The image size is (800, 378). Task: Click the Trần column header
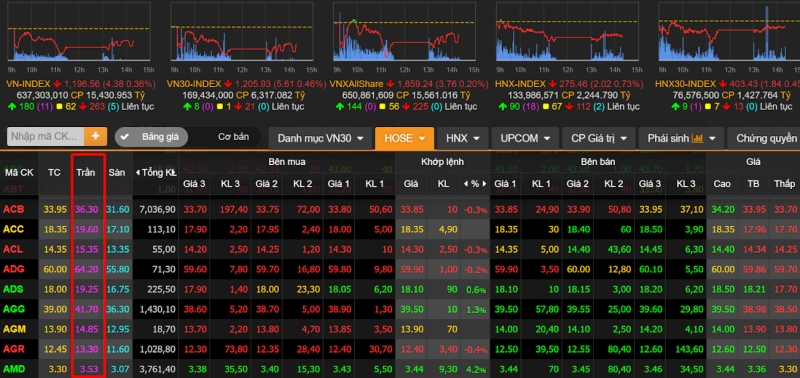[86, 172]
